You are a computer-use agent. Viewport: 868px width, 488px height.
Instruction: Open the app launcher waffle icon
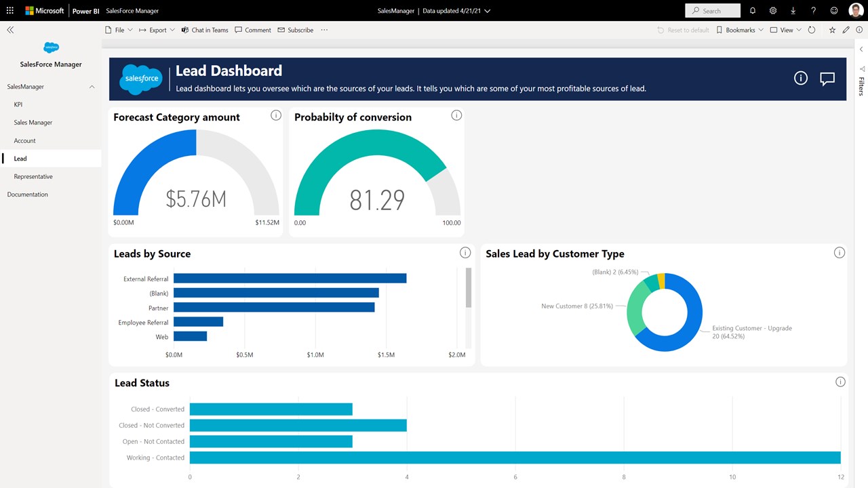click(10, 11)
